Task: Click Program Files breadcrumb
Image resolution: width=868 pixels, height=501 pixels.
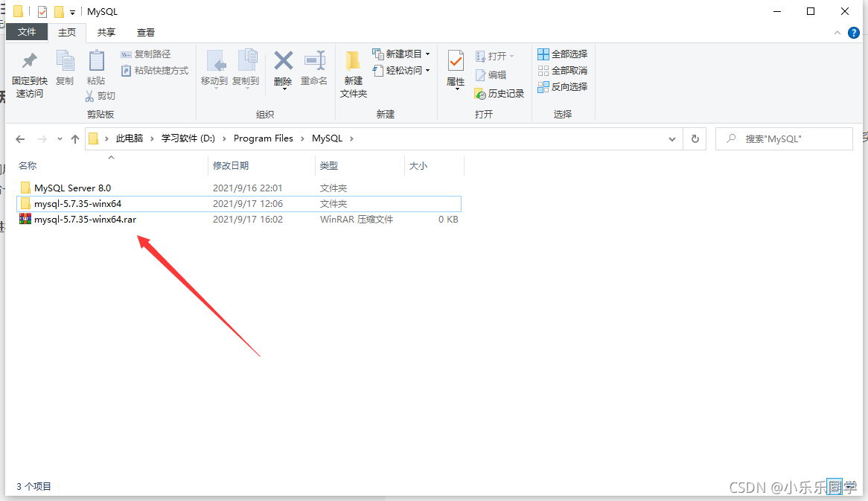Action: coord(264,138)
